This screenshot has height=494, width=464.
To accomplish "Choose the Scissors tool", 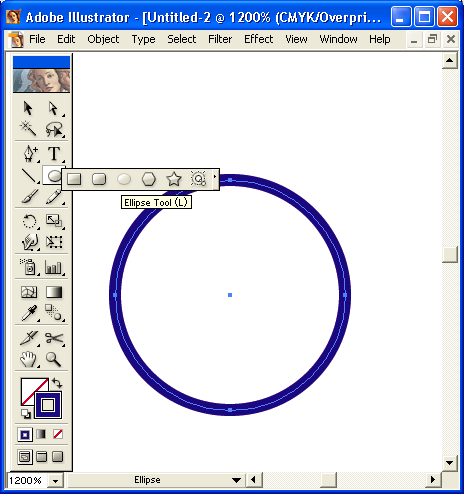I will [x=54, y=338].
